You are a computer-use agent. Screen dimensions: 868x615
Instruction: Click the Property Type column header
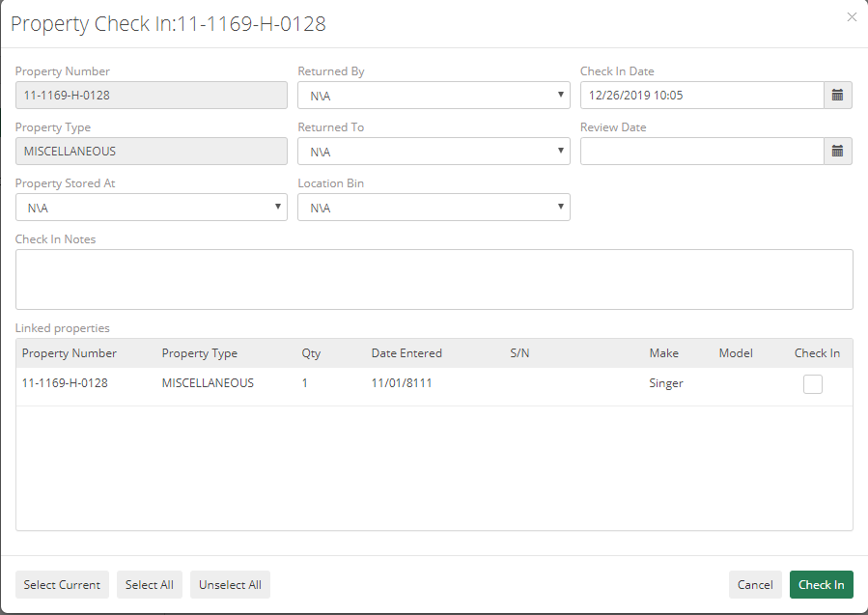click(x=199, y=353)
